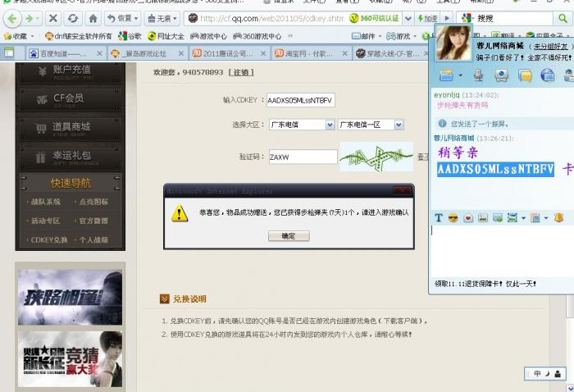Click the CDKEY兑换 quick link
Viewport: 574px width, 392px height.
[x=49, y=239]
